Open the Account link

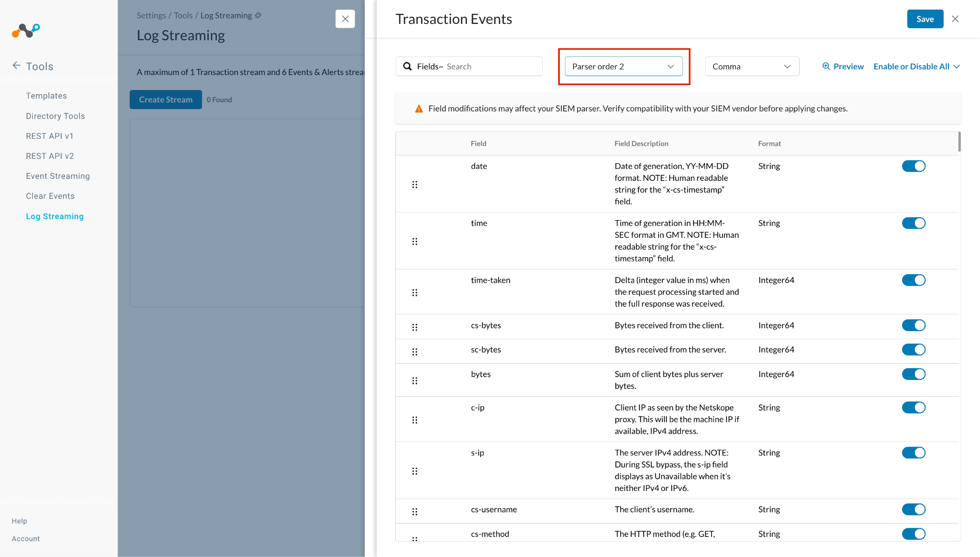click(26, 538)
